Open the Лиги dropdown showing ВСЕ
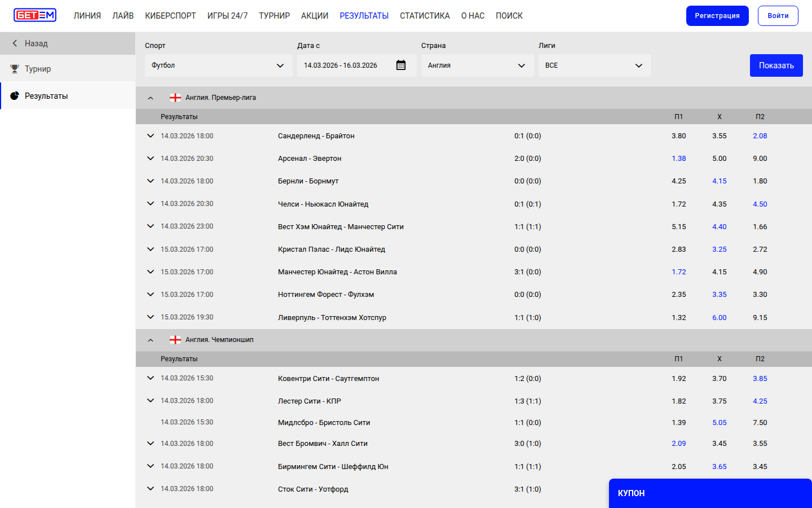 pyautogui.click(x=594, y=65)
